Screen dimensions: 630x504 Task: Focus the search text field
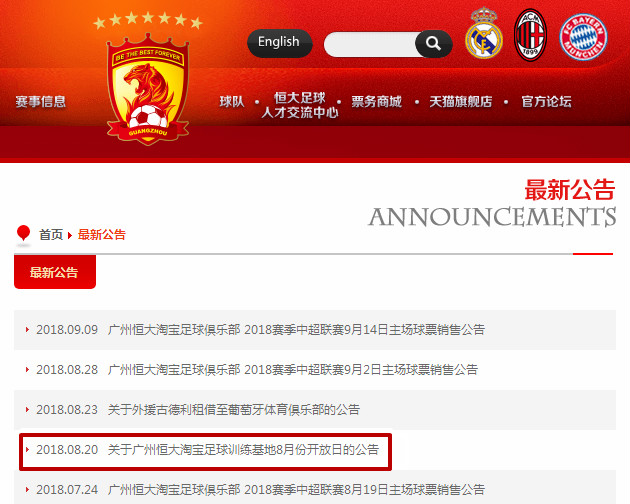coord(370,44)
